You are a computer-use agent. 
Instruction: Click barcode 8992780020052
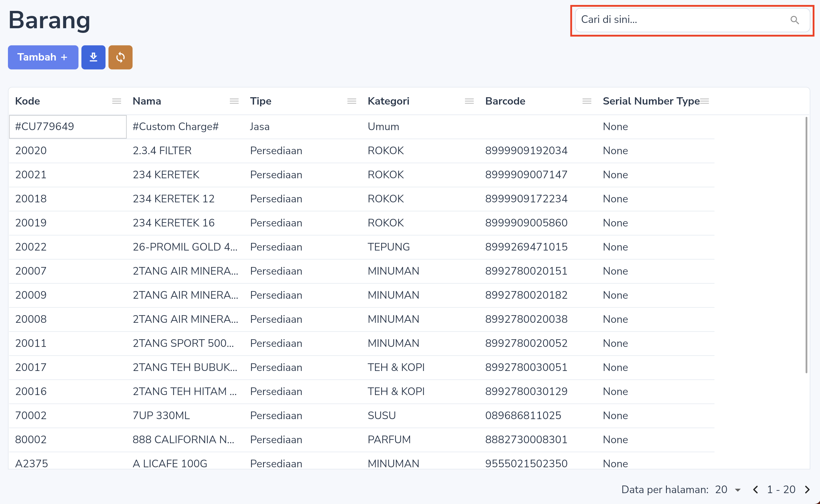(x=526, y=343)
